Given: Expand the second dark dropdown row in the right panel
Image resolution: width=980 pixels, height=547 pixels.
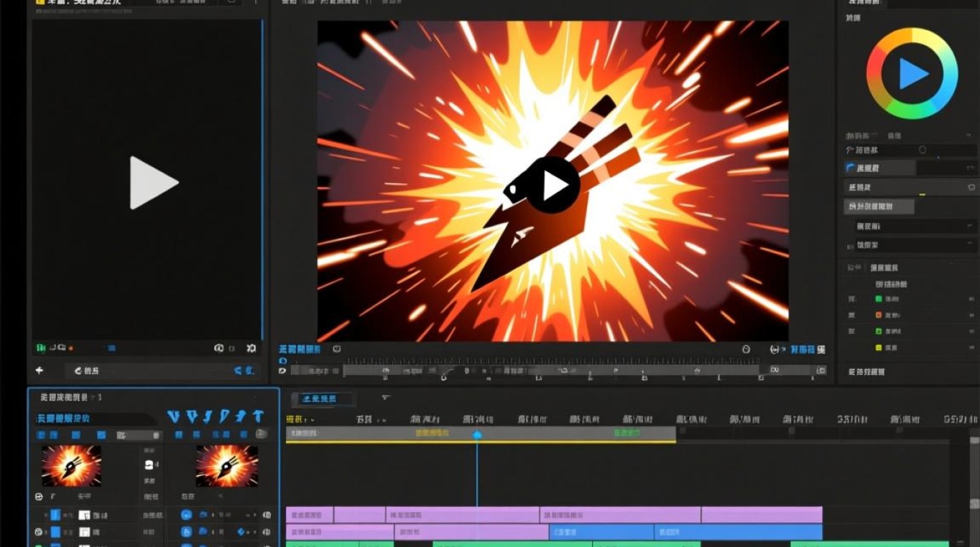Looking at the screenshot, I should click(x=916, y=246).
